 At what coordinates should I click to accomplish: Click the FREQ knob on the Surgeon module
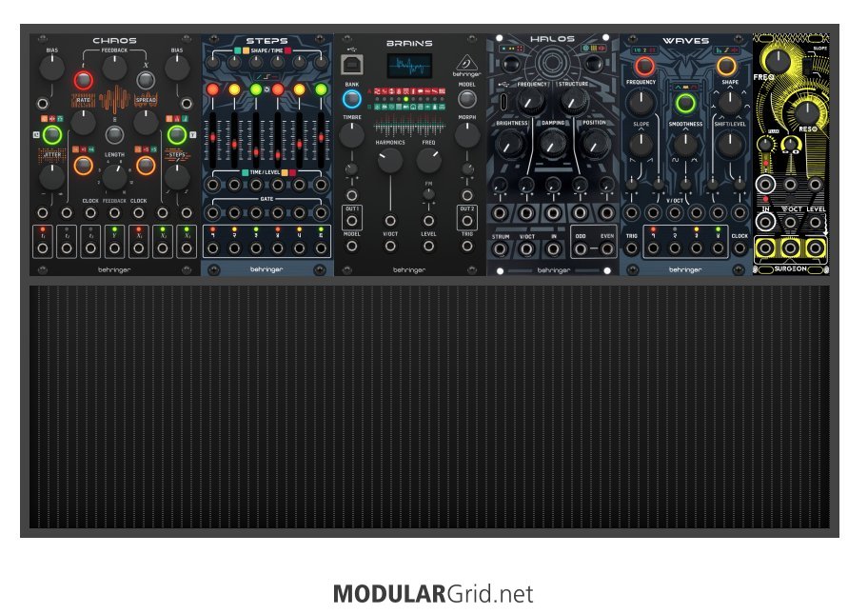(777, 60)
